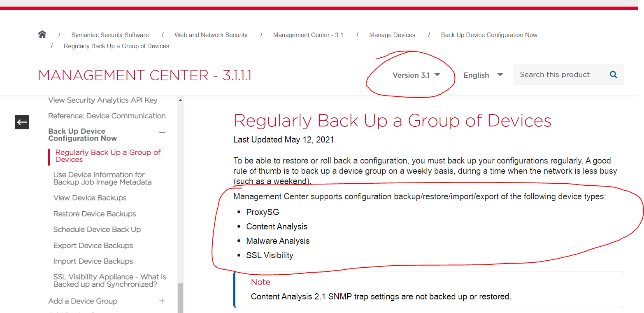Open Restore Device Backups topic
Screen dimensions: 644x313
(x=95, y=214)
